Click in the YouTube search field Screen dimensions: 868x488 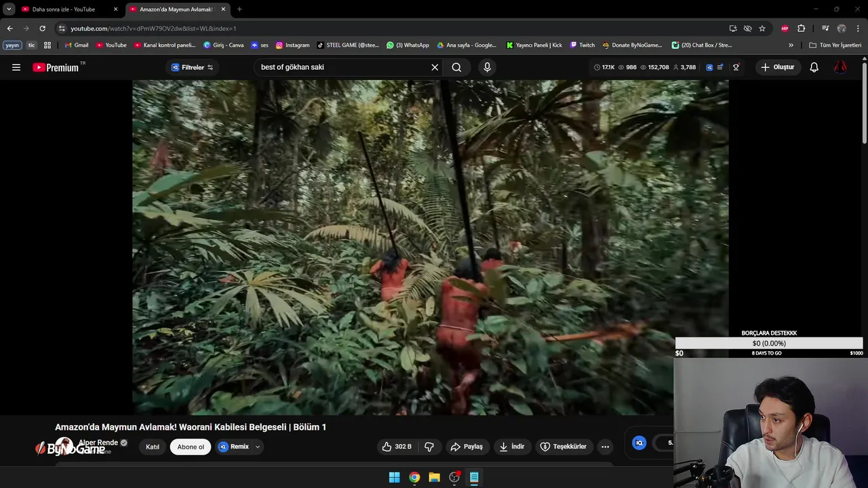(x=342, y=67)
